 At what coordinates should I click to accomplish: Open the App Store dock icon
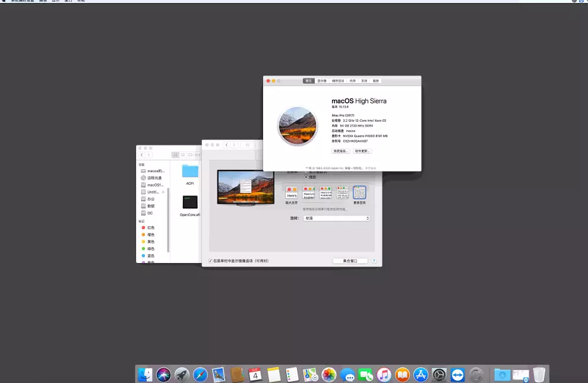pos(421,375)
